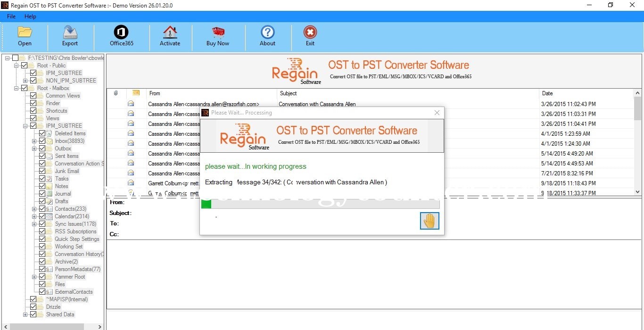Select the Working Set folder

tap(68, 247)
